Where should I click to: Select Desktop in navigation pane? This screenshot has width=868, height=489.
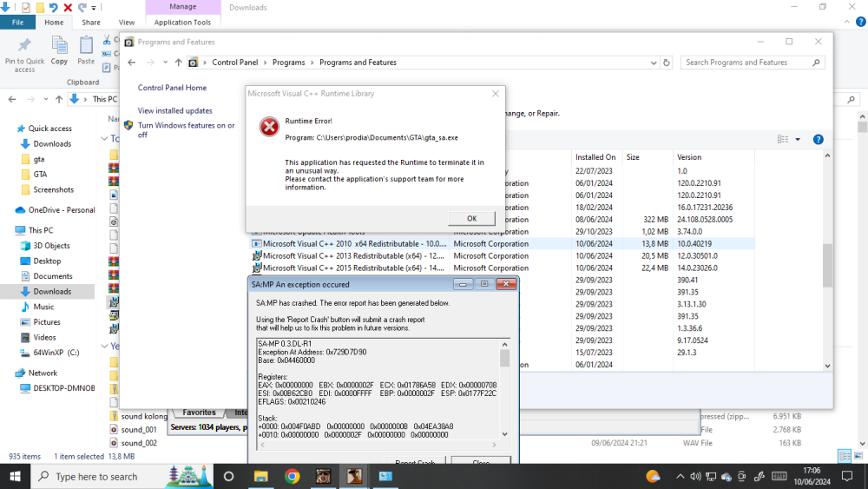(x=47, y=261)
